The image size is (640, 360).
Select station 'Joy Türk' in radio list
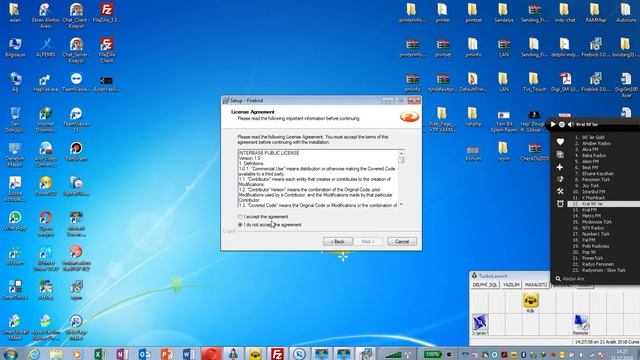(x=591, y=186)
